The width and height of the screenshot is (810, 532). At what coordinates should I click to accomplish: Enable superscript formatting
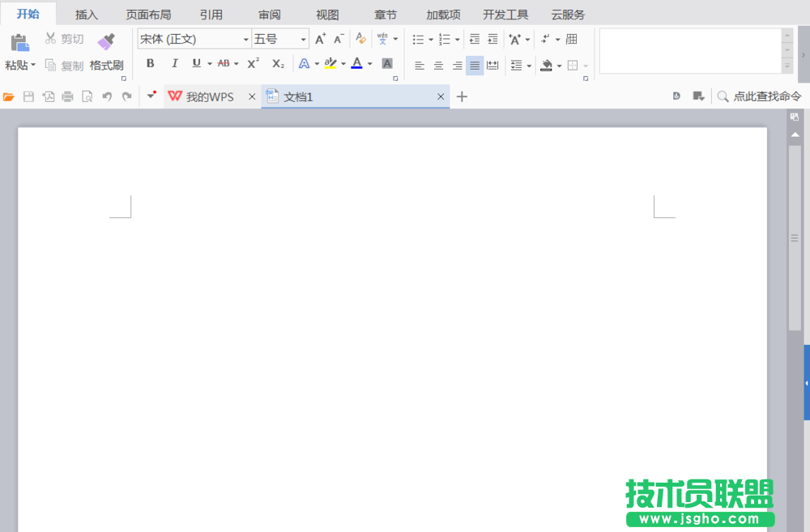[x=252, y=64]
